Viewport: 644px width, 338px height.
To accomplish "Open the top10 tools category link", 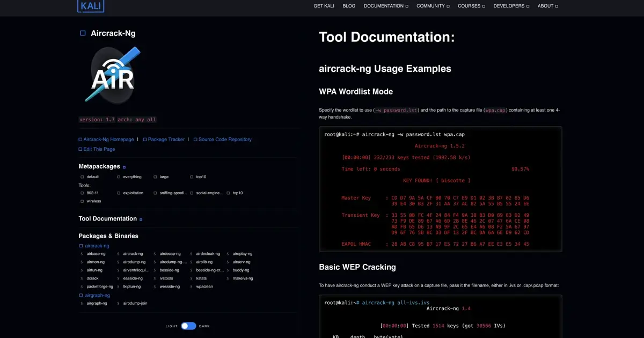I will coord(238,193).
